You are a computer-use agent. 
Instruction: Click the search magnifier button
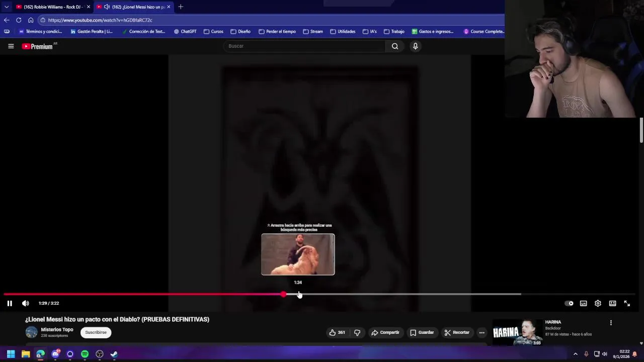click(395, 46)
